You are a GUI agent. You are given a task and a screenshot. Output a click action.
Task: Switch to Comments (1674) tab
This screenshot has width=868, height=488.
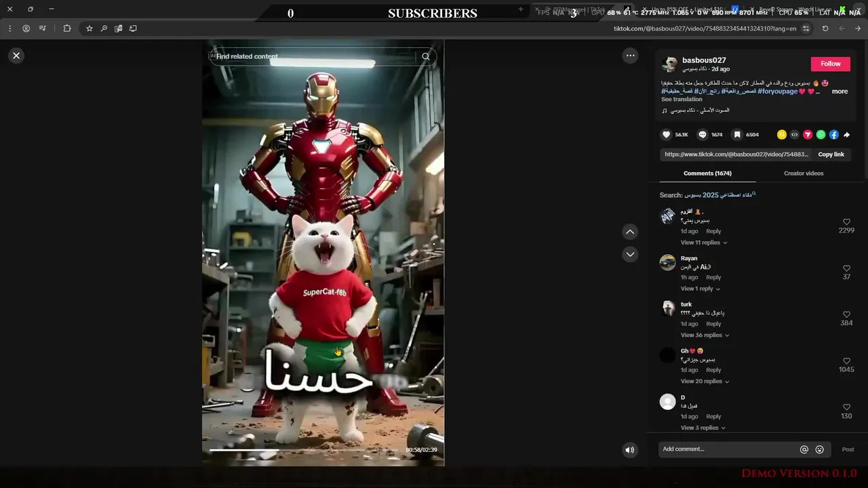(707, 174)
